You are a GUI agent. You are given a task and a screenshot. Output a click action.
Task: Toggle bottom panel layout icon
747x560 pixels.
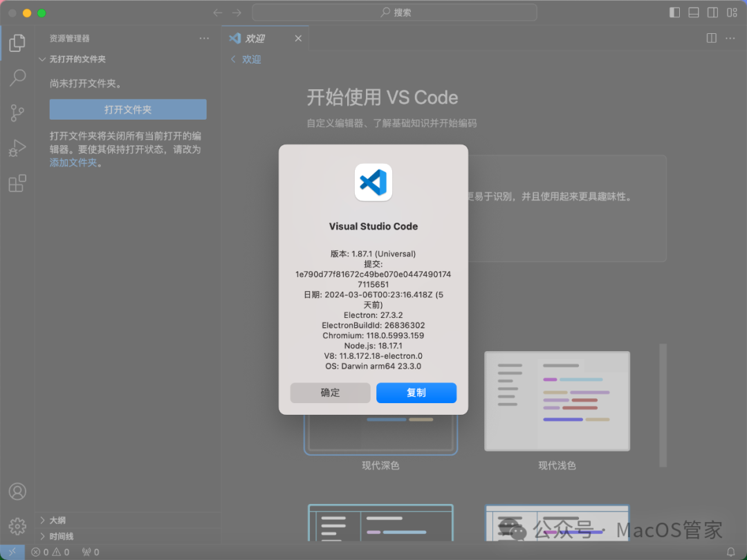click(694, 13)
